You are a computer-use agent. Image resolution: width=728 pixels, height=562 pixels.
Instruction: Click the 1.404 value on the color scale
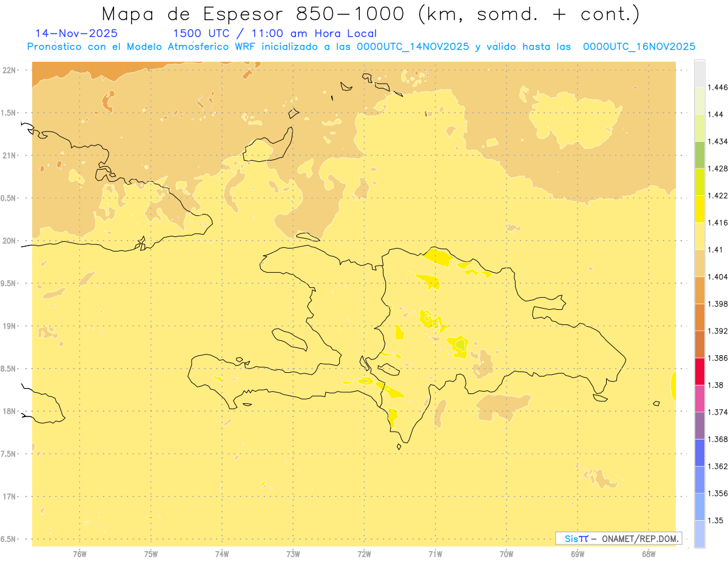(x=718, y=276)
